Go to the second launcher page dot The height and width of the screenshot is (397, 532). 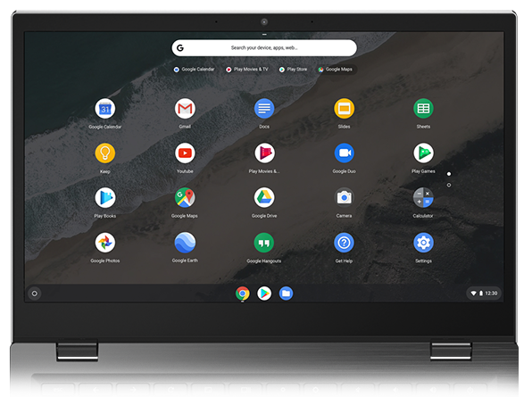(449, 185)
